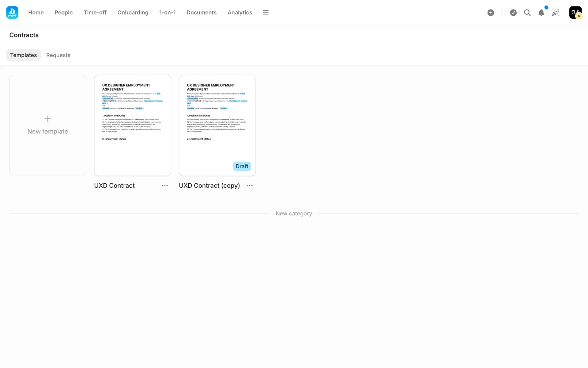This screenshot has height=368, width=588.
Task: Select the Templates tab
Action: pos(24,55)
